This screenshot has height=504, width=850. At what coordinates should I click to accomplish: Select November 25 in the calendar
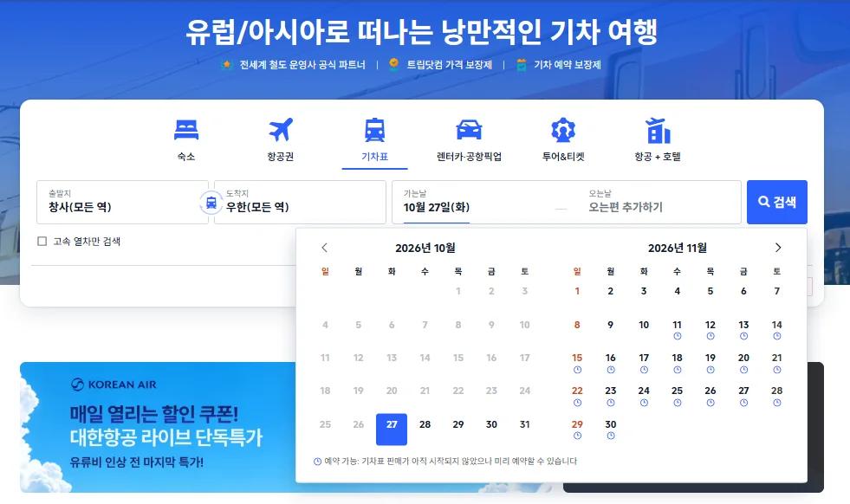pos(677,396)
